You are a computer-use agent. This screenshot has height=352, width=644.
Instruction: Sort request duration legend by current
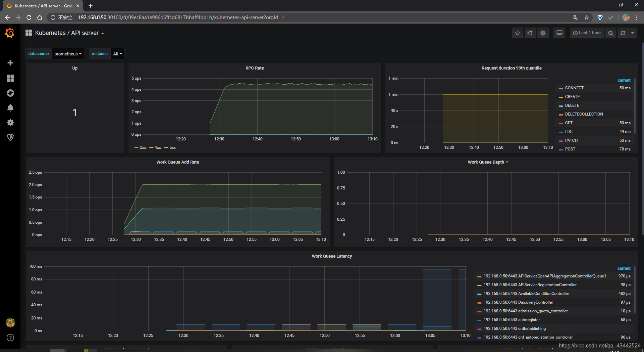[624, 80]
